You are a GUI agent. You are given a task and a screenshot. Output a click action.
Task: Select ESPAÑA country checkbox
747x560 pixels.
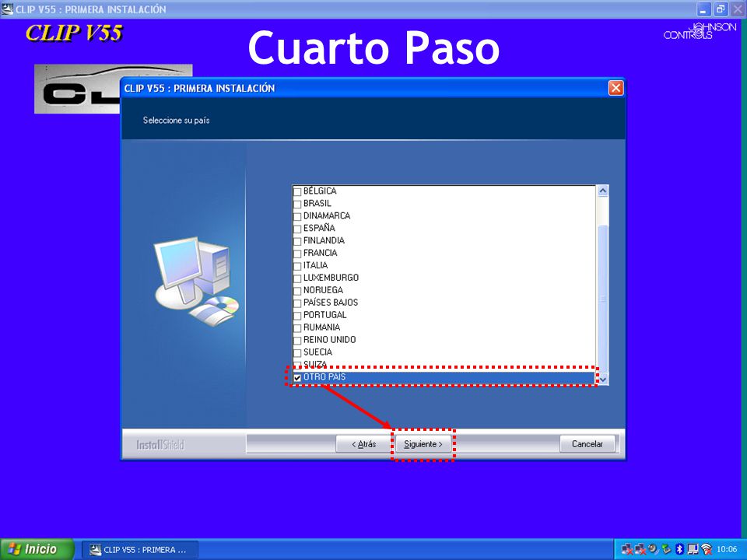(x=297, y=229)
